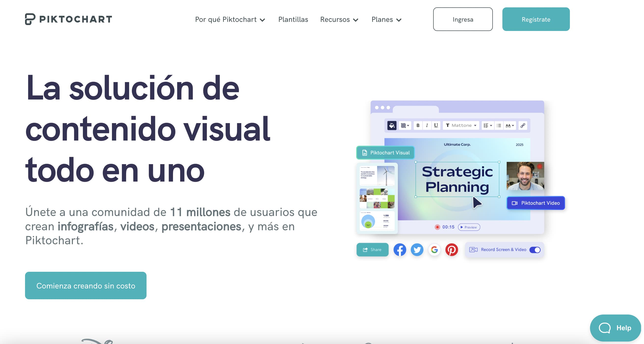Viewport: 644px width, 344px height.
Task: Click the screen record camera icon
Action: click(473, 250)
